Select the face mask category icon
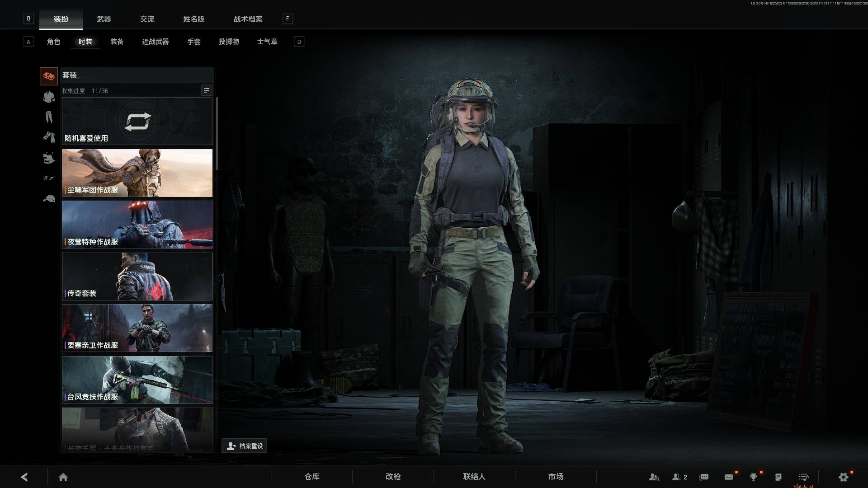Viewport: 868px width, 488px height. click(x=48, y=158)
